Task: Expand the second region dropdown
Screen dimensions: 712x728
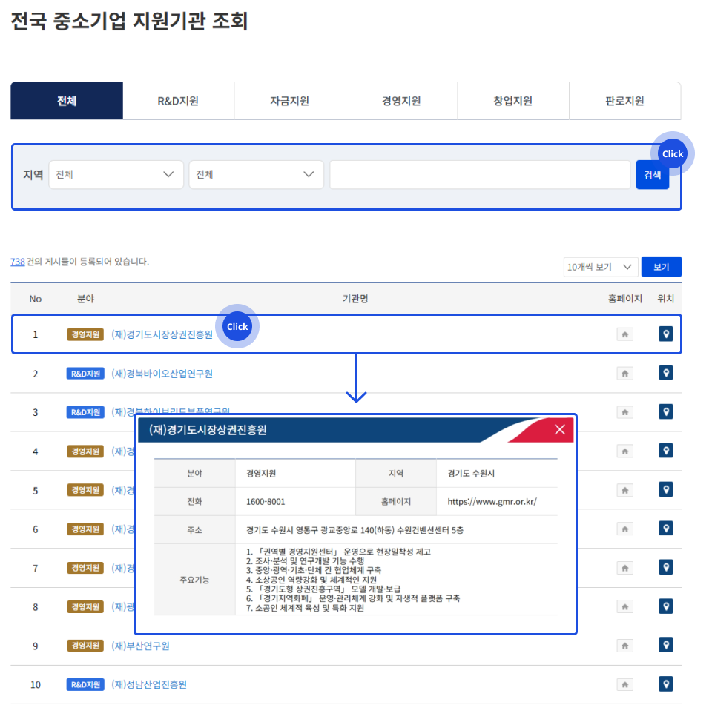Action: 256,175
